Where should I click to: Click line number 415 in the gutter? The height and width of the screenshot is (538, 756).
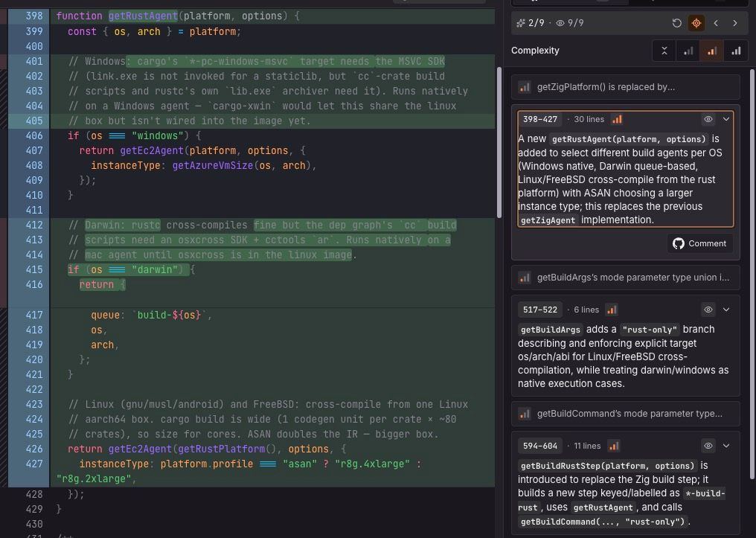tap(34, 269)
